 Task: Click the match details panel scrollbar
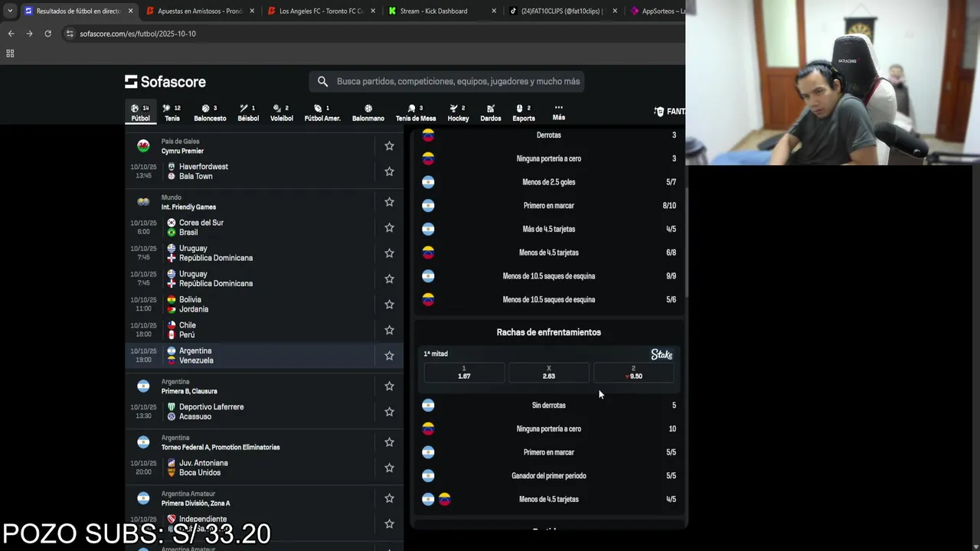pos(687,243)
